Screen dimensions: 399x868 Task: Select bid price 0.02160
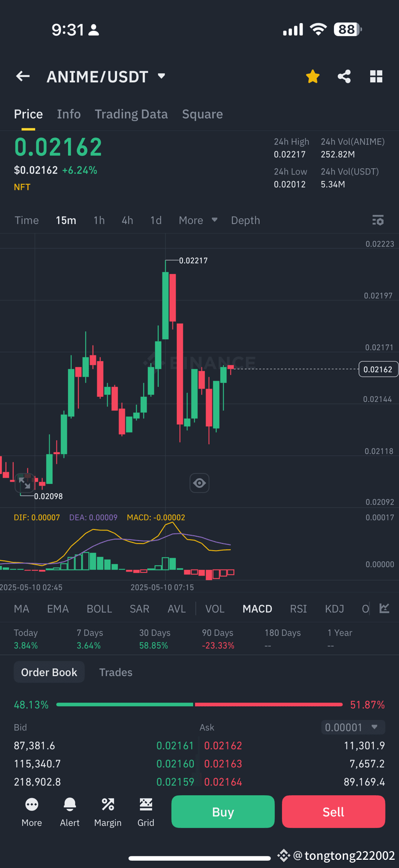click(175, 764)
